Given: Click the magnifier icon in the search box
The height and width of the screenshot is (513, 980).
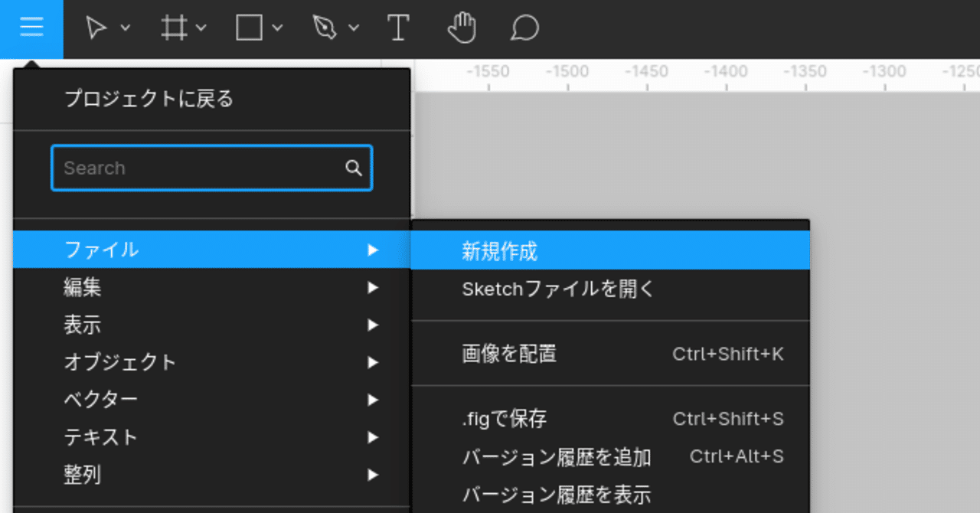Looking at the screenshot, I should 353,168.
